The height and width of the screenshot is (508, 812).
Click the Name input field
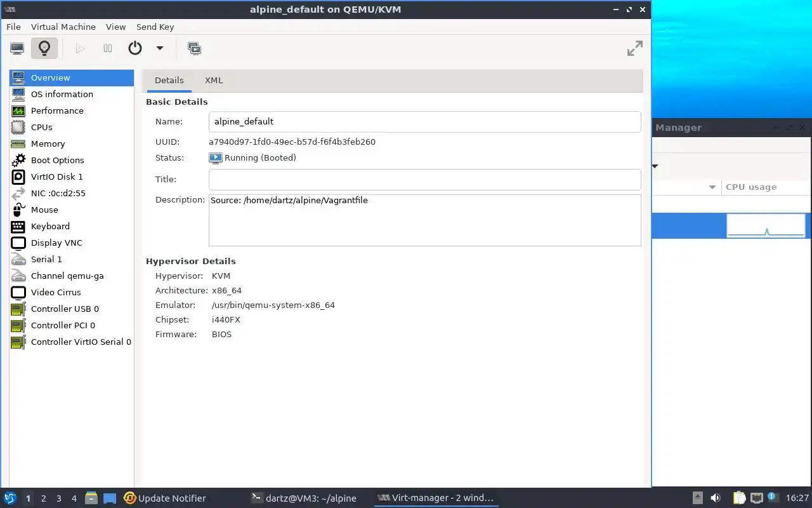[x=424, y=121]
